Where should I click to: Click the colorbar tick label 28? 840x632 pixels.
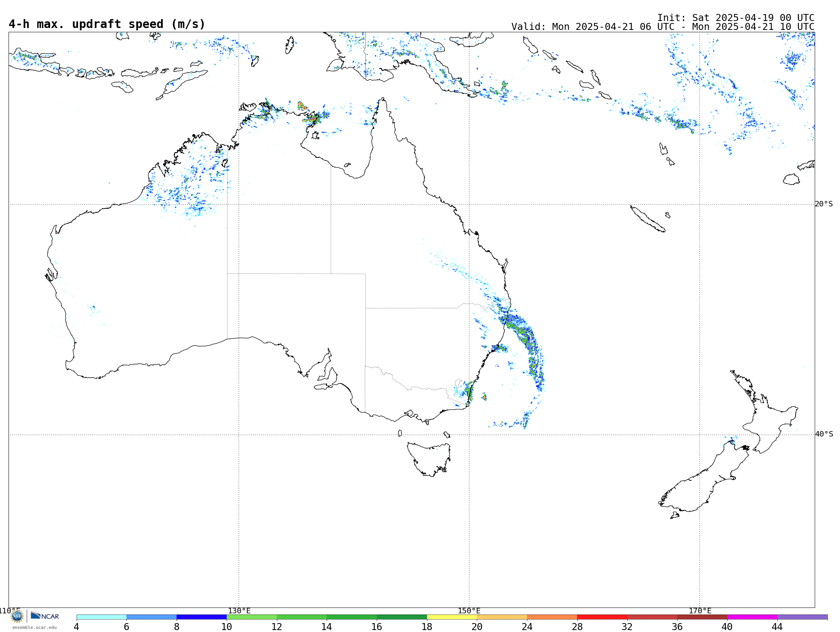pyautogui.click(x=577, y=627)
